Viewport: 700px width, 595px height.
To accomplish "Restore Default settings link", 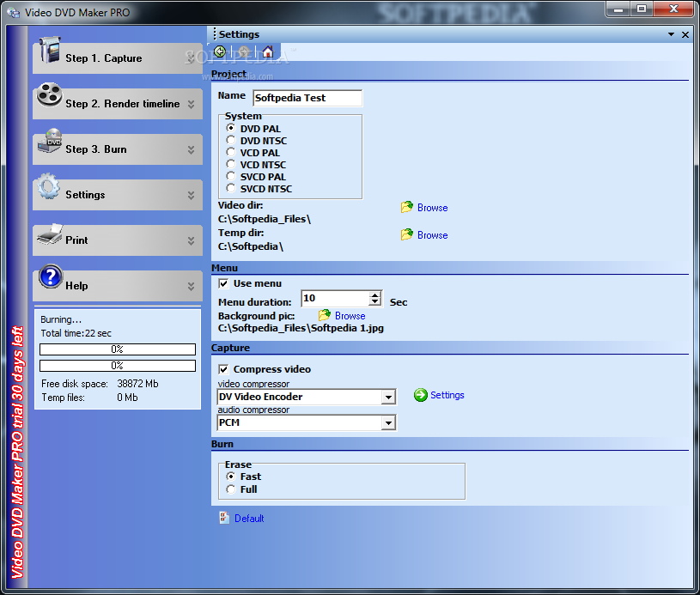I will pos(249,519).
